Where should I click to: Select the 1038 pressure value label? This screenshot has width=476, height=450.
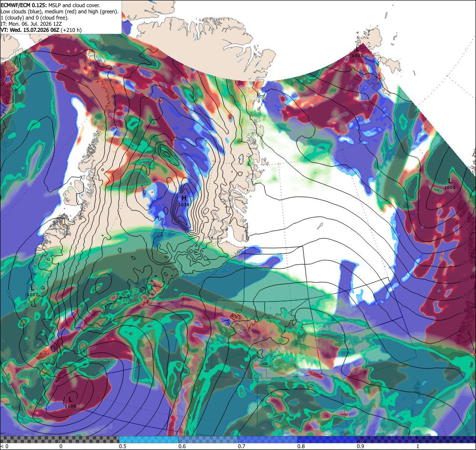[184, 205]
